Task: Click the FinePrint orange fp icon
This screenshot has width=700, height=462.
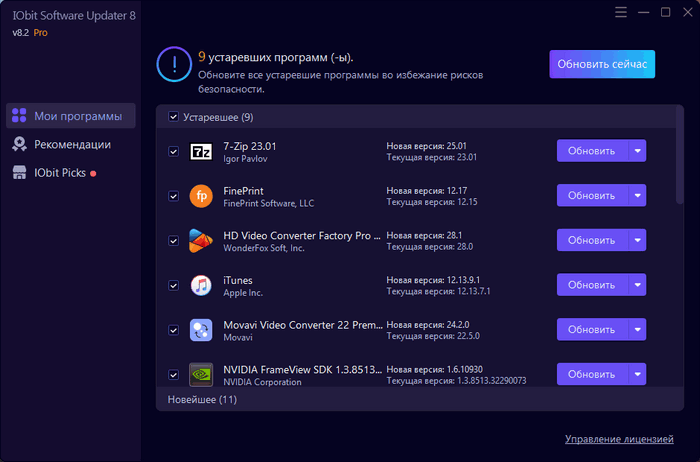Action: 201,196
